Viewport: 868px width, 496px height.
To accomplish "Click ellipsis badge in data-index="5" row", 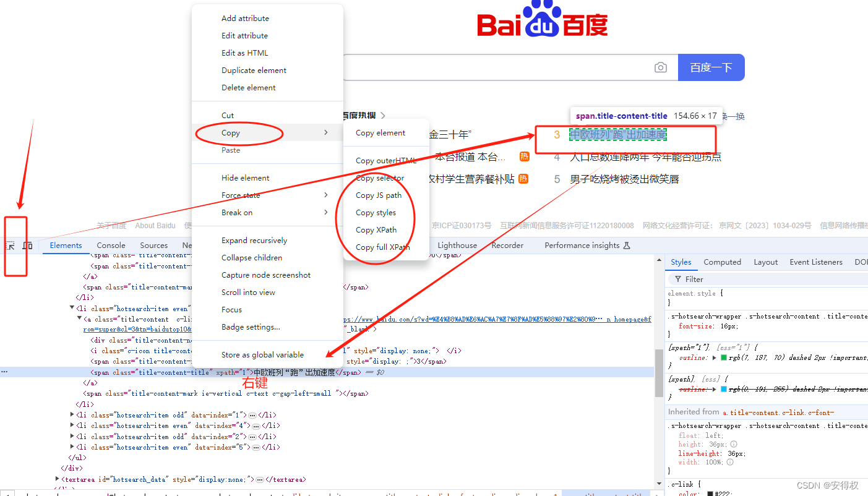I will pos(256,447).
